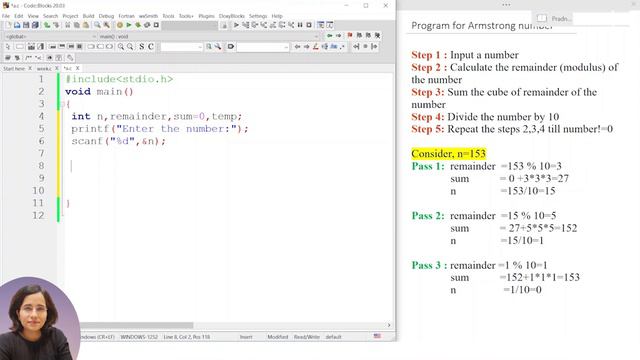
Task: Click the language flag icon in status bar
Action: [x=377, y=336]
